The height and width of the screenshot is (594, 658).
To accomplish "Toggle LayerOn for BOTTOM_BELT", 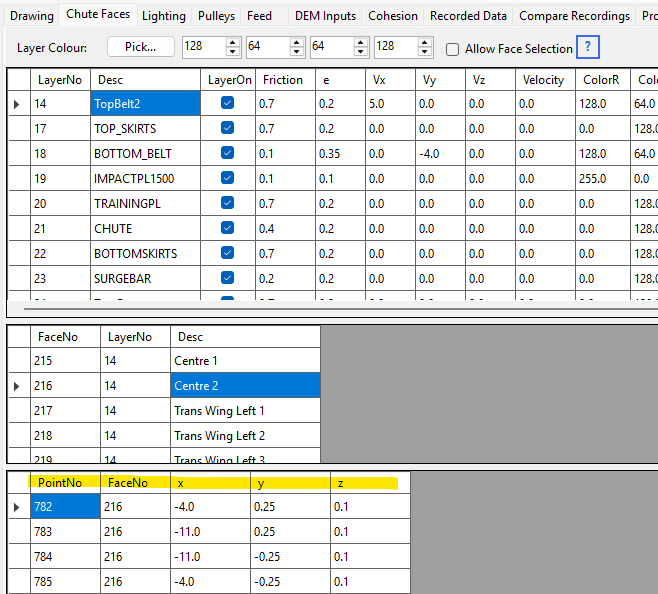I will [227, 153].
